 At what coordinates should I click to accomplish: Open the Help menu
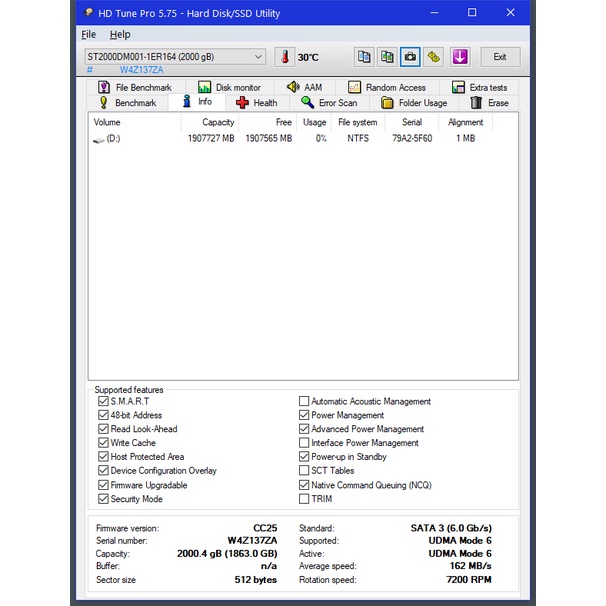(120, 34)
